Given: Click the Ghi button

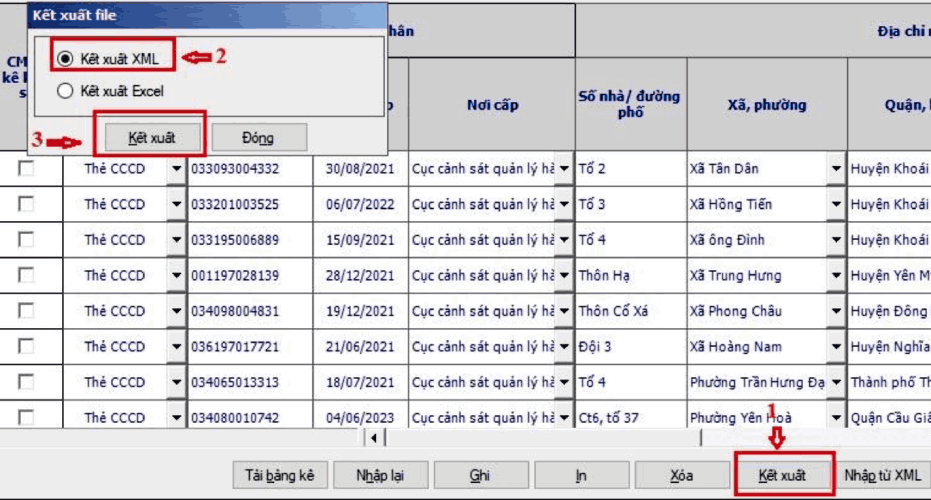Looking at the screenshot, I should tap(480, 475).
